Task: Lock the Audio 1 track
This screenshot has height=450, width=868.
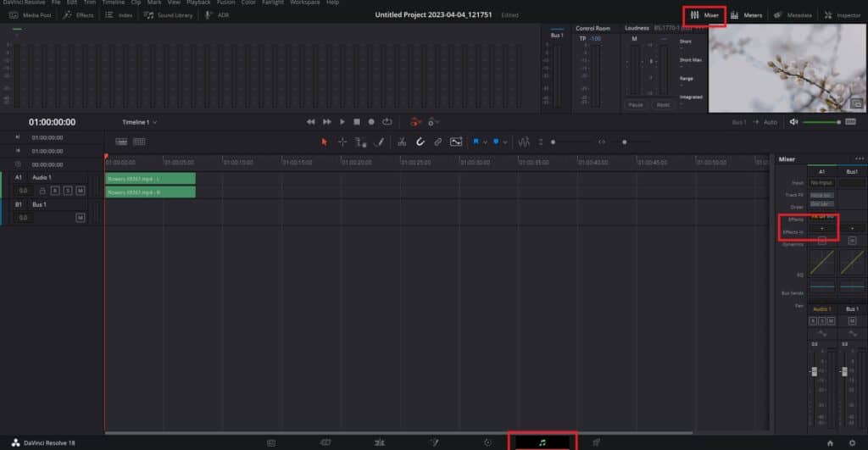Action: (42, 191)
